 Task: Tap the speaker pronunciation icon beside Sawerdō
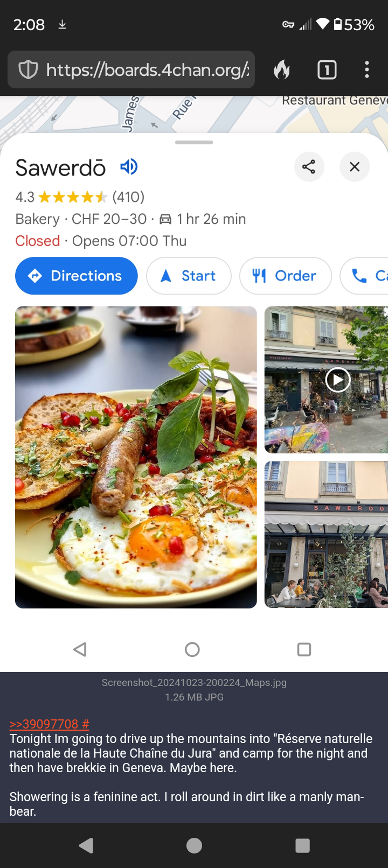point(129,167)
